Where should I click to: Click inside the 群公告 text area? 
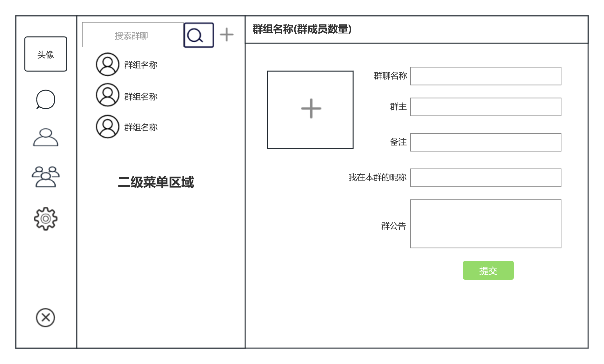486,224
